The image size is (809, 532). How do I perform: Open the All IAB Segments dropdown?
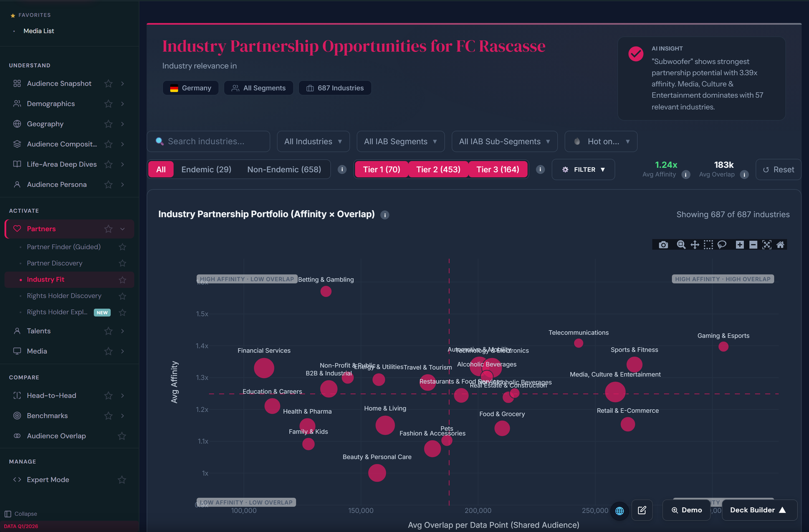[x=400, y=141]
